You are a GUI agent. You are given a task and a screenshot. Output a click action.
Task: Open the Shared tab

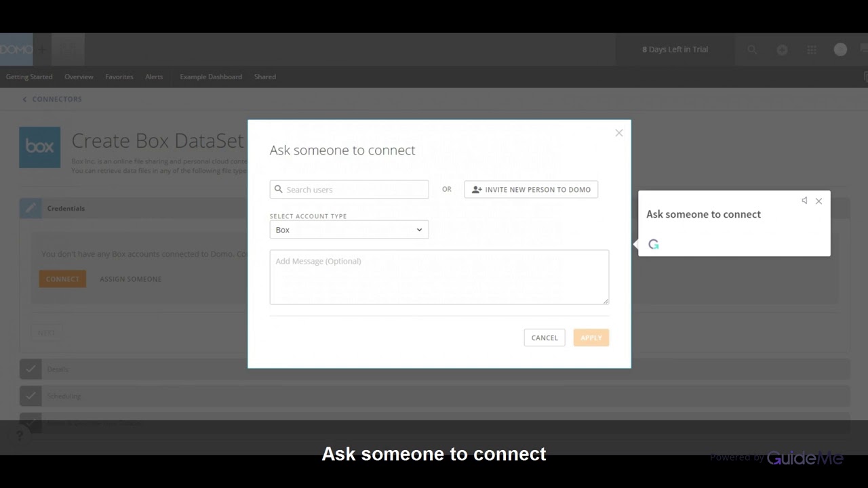pos(265,77)
